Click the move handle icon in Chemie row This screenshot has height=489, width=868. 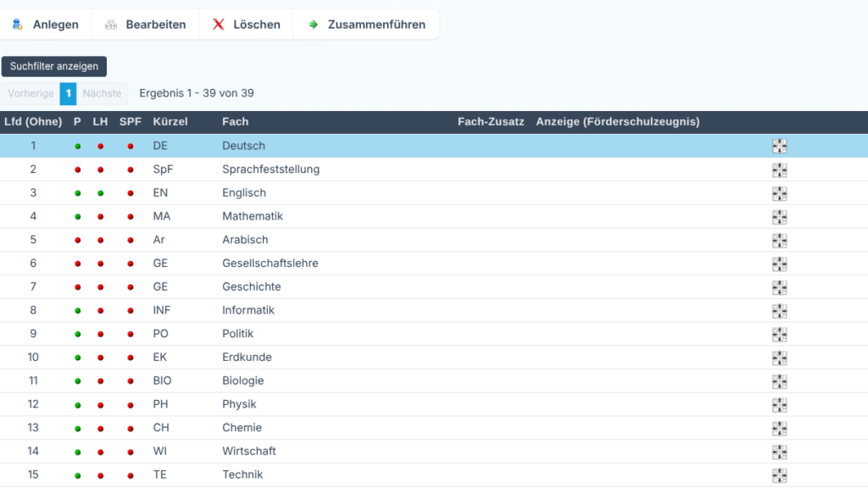780,428
